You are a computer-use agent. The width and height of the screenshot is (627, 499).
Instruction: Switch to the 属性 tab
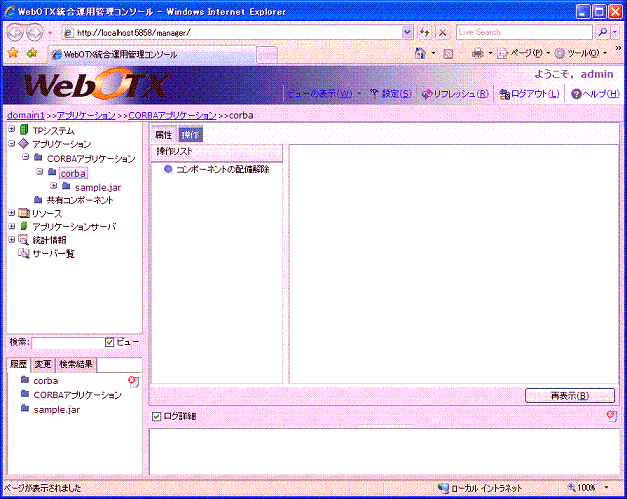click(164, 133)
